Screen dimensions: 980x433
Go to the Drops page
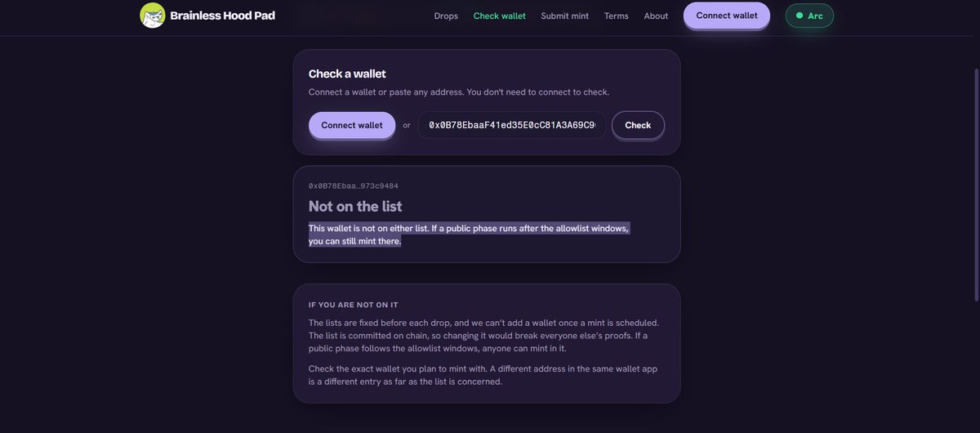click(x=446, y=16)
